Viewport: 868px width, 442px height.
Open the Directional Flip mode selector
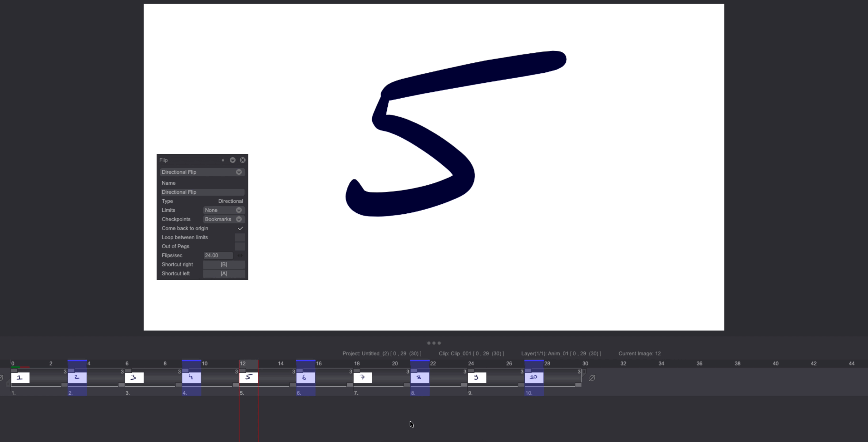202,172
